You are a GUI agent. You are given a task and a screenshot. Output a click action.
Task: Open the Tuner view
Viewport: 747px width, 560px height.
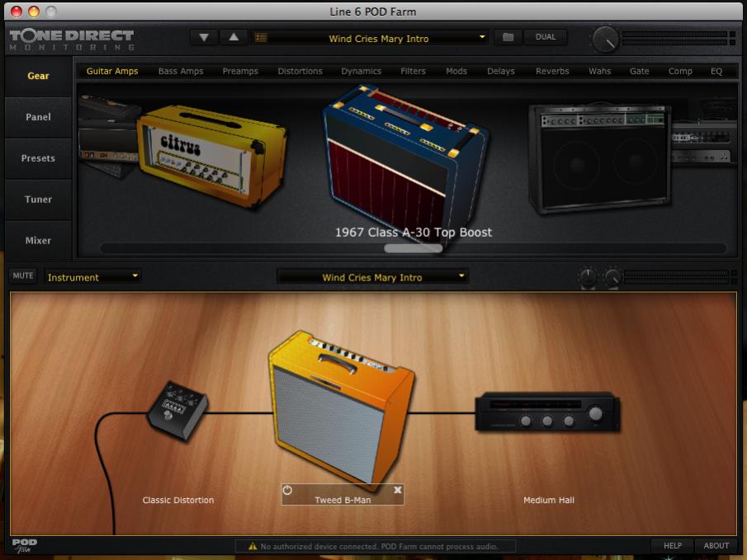pyautogui.click(x=38, y=200)
